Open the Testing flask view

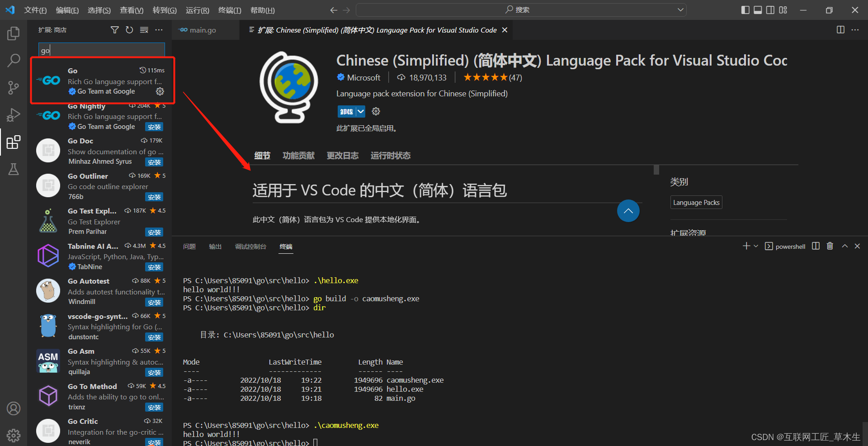click(14, 169)
